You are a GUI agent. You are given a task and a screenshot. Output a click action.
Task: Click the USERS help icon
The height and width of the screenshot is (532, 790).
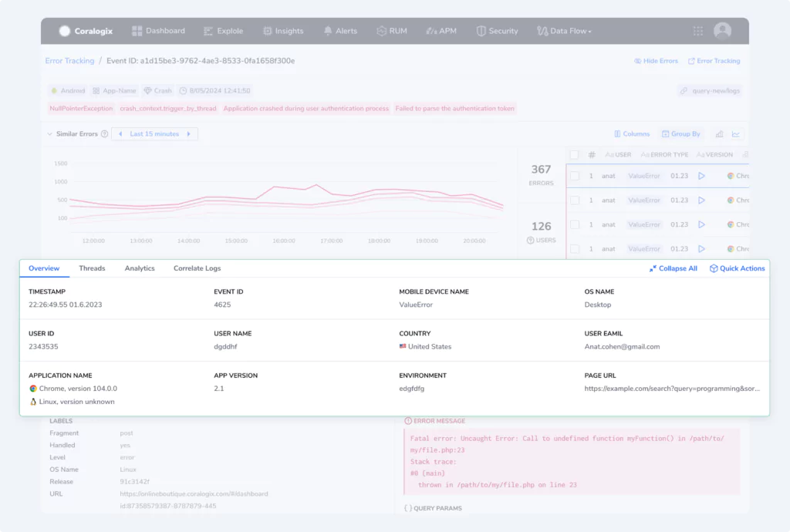tap(531, 240)
